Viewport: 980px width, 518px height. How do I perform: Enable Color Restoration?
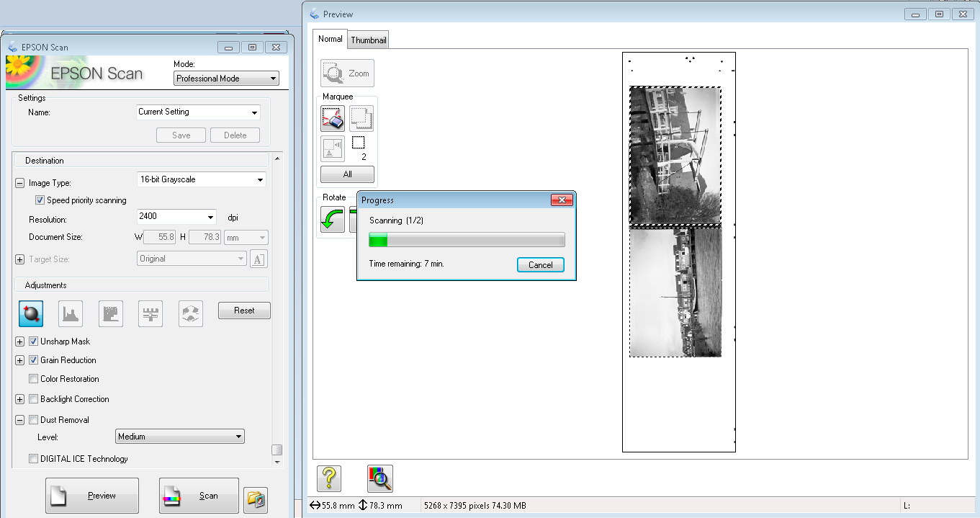33,378
